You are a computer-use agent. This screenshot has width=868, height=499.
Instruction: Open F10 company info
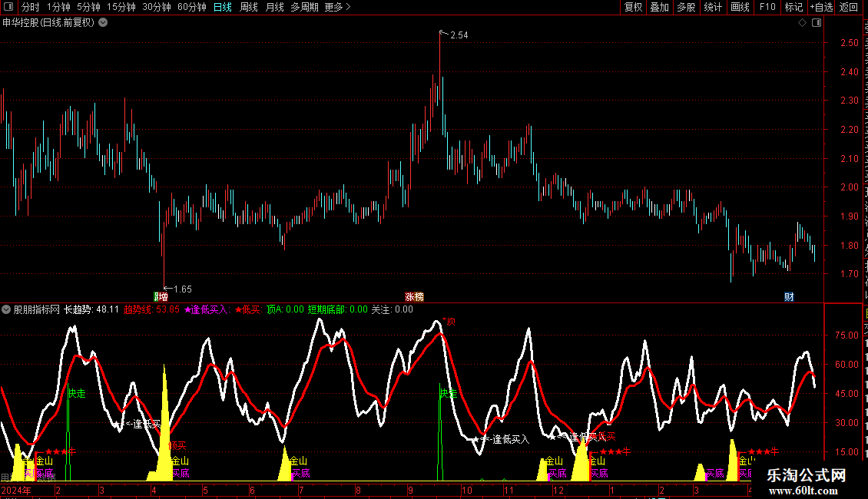pyautogui.click(x=767, y=7)
